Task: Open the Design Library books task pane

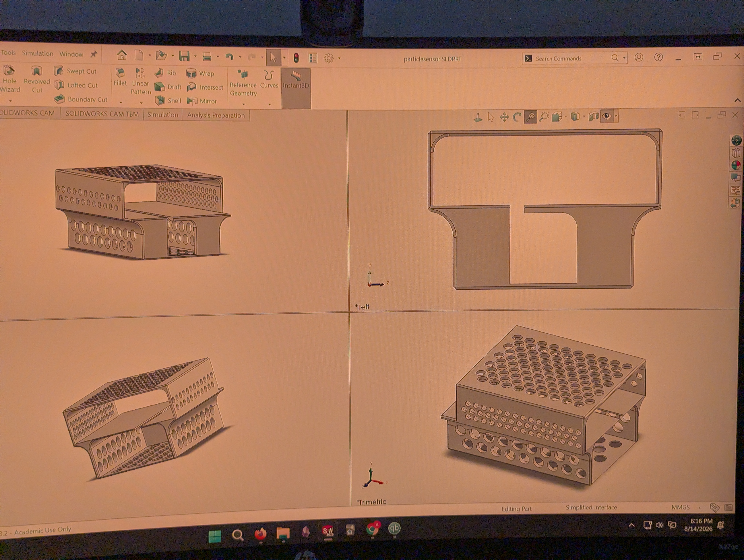Action: click(x=736, y=153)
